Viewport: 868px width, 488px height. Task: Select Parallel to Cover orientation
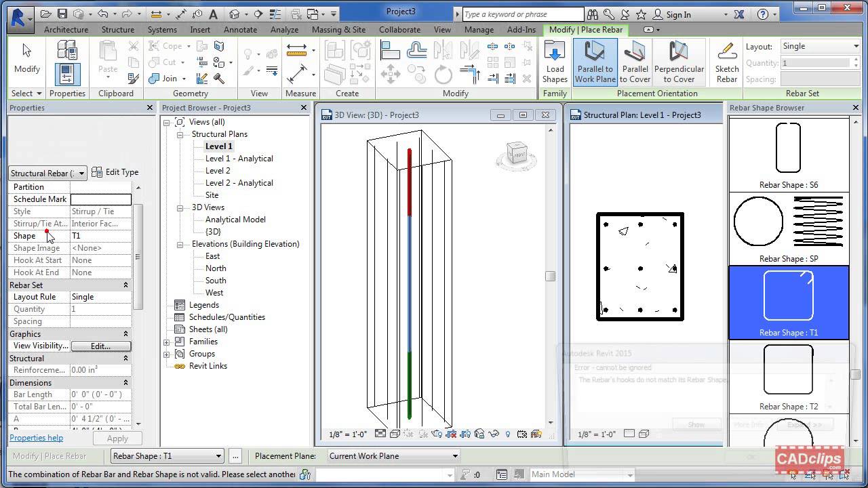point(635,61)
